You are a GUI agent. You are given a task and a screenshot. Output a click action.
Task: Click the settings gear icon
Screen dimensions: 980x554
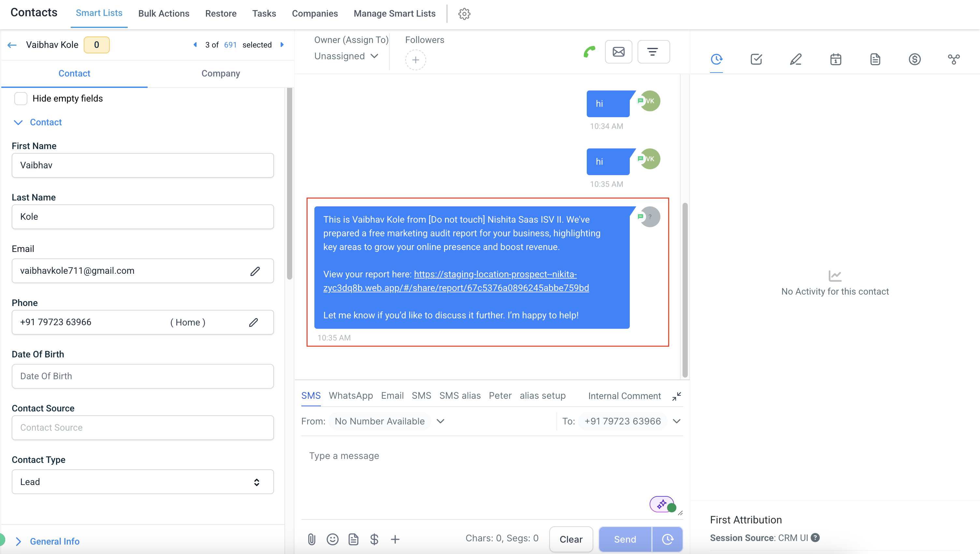point(464,14)
